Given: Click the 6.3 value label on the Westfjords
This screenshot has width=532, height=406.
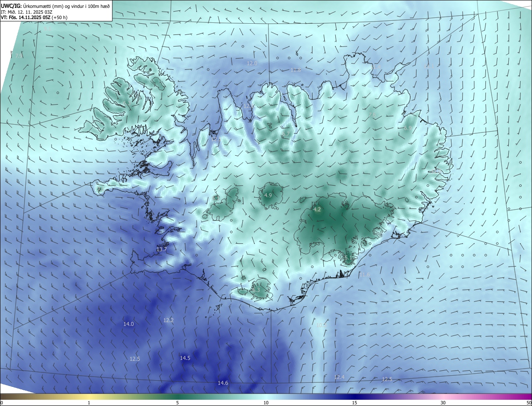Looking at the screenshot, I should click(x=126, y=103).
